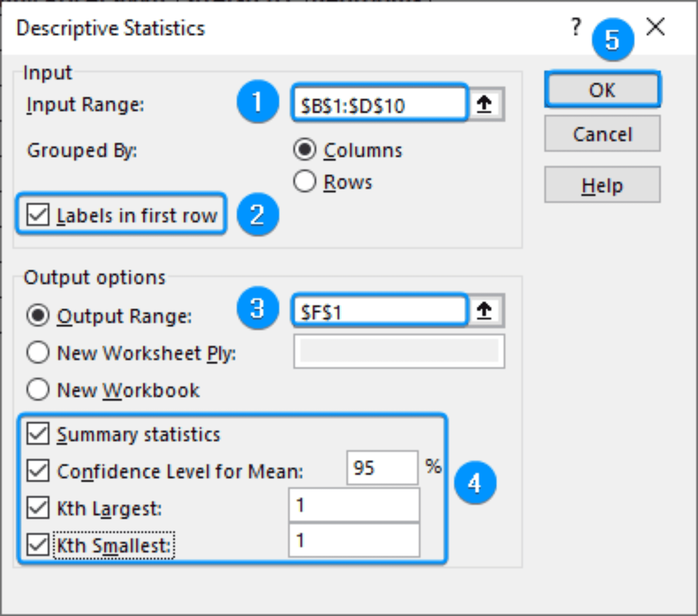Toggle the Summary statistics checkbox
Screen dimensions: 698x616
(38, 434)
